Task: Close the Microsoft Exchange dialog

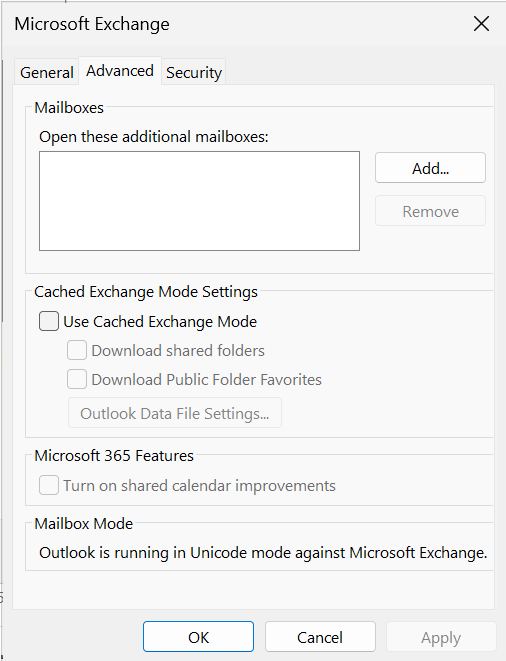Action: tap(481, 24)
